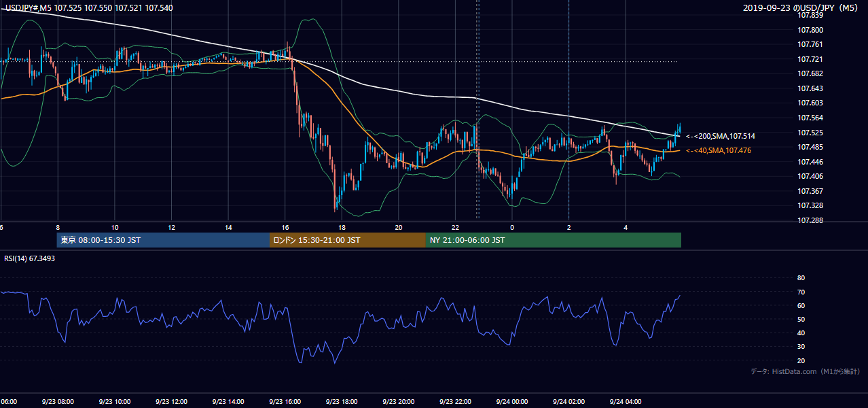
Task: Click the 107.721 price axis label
Action: click(810, 59)
